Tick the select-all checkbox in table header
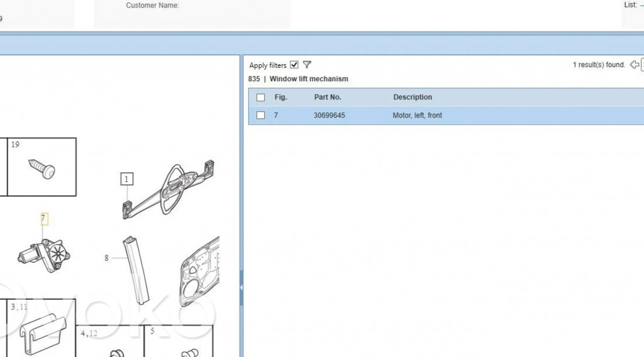 260,97
